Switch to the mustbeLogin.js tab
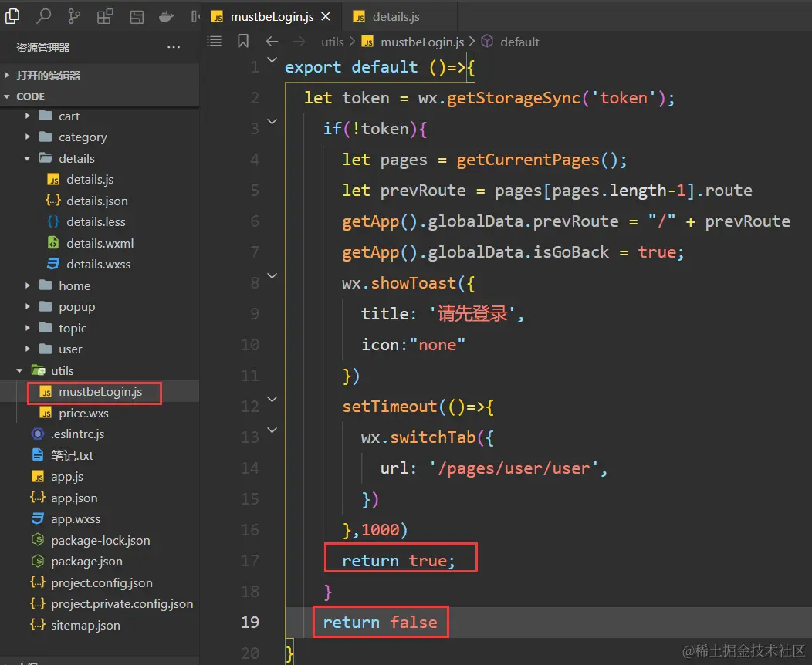The width and height of the screenshot is (812, 665). click(x=271, y=16)
